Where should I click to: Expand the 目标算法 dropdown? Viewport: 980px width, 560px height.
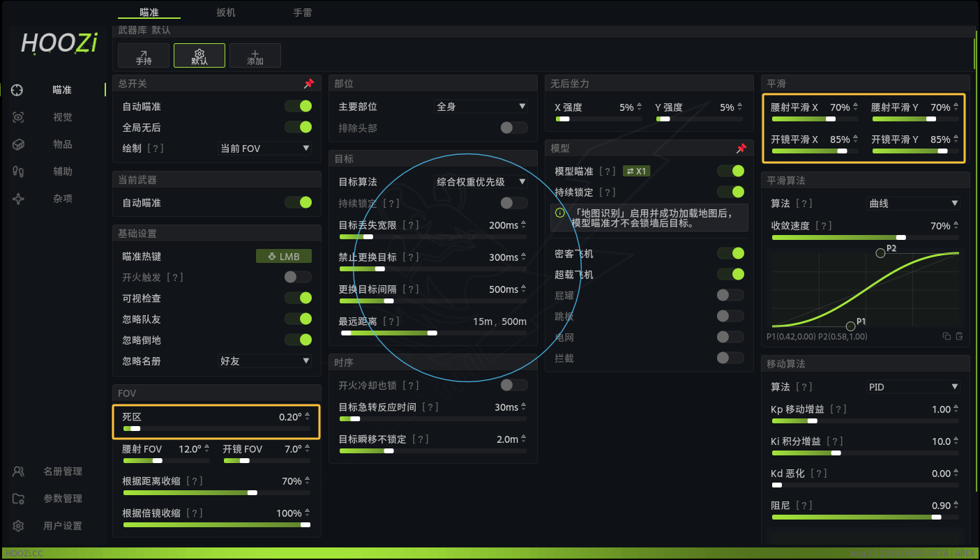(481, 181)
